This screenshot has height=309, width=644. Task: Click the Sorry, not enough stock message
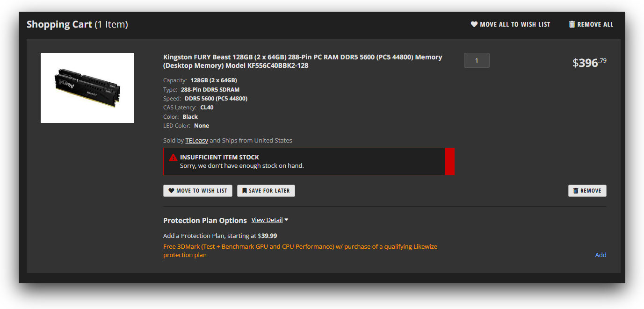click(242, 165)
